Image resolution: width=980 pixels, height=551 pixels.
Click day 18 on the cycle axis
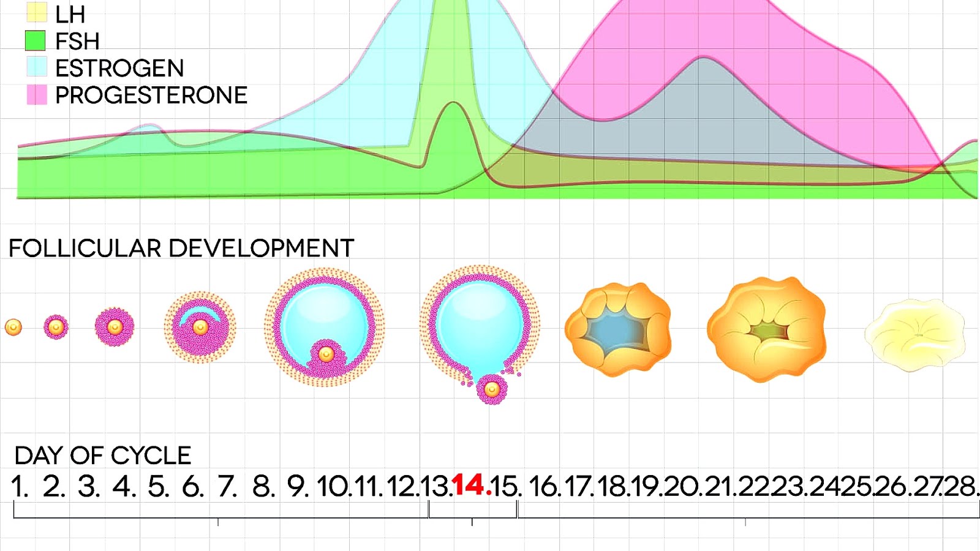click(x=612, y=487)
